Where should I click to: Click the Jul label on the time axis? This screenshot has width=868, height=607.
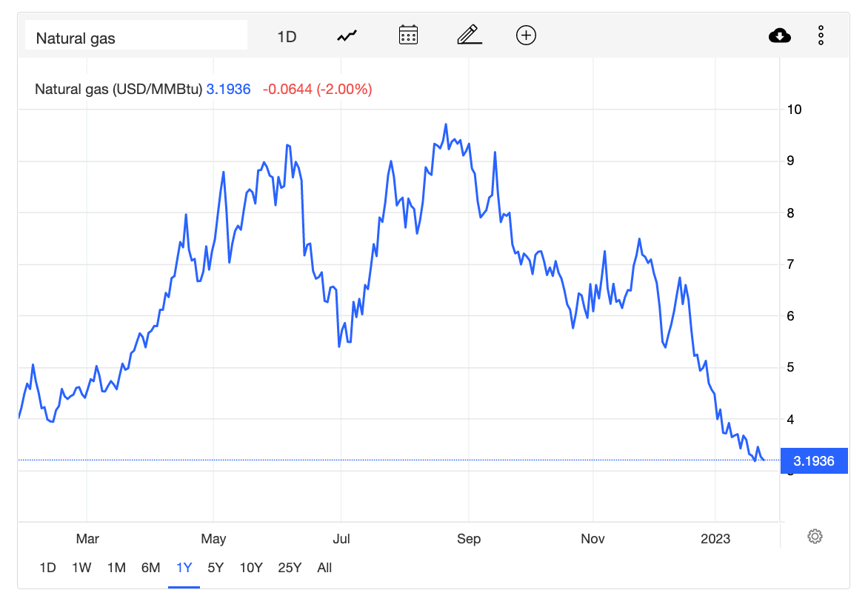click(x=341, y=539)
